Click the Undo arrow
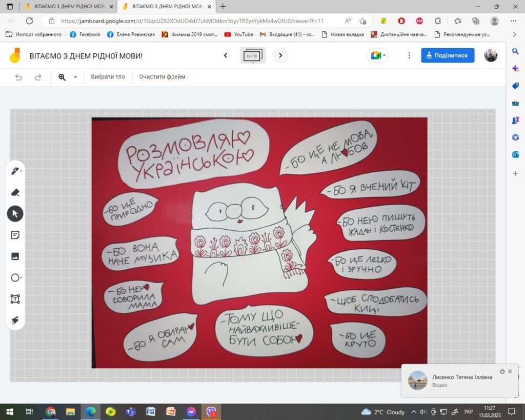 coord(18,77)
